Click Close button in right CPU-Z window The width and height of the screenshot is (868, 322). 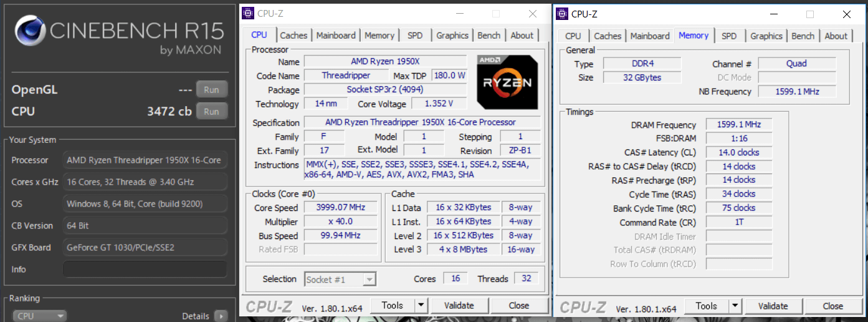833,306
